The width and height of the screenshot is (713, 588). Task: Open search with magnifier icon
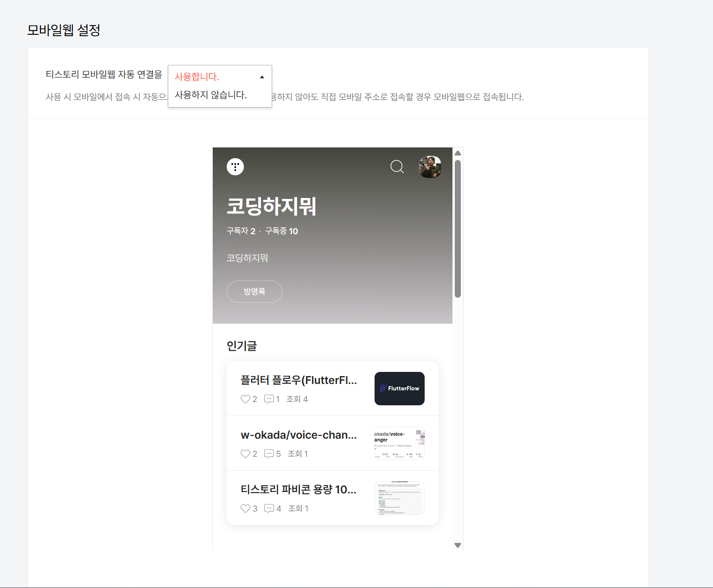(397, 166)
